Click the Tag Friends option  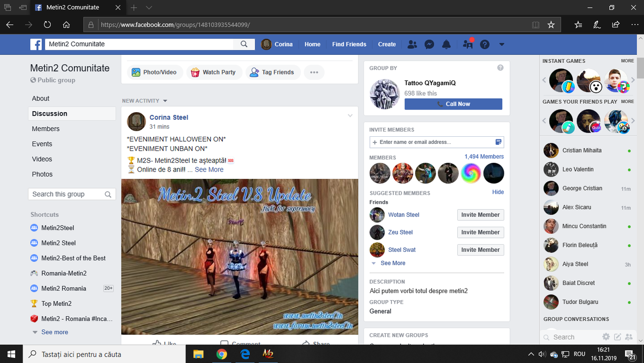[x=272, y=72]
